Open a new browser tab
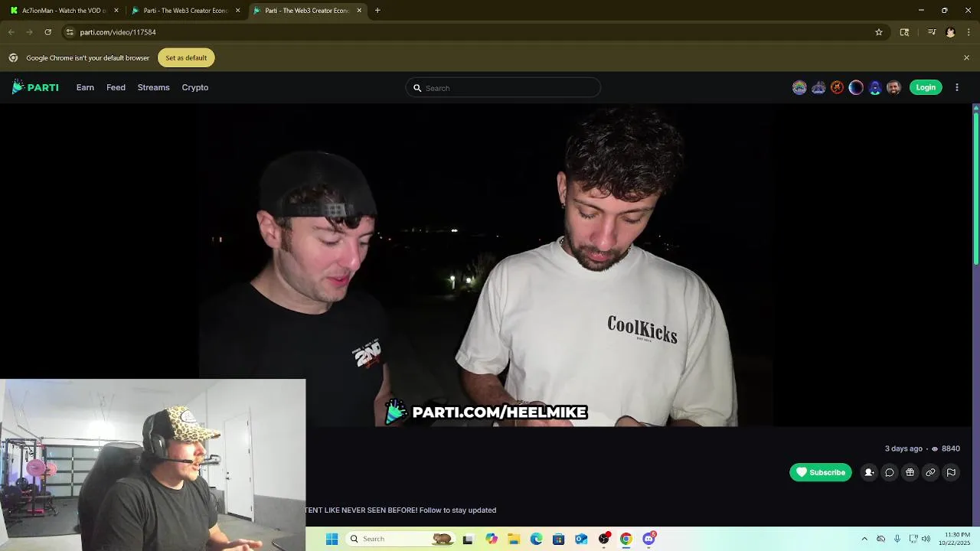The width and height of the screenshot is (980, 551). (377, 11)
